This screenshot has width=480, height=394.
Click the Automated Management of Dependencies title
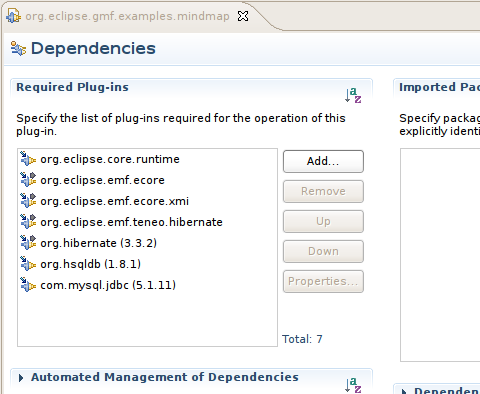[x=165, y=377]
